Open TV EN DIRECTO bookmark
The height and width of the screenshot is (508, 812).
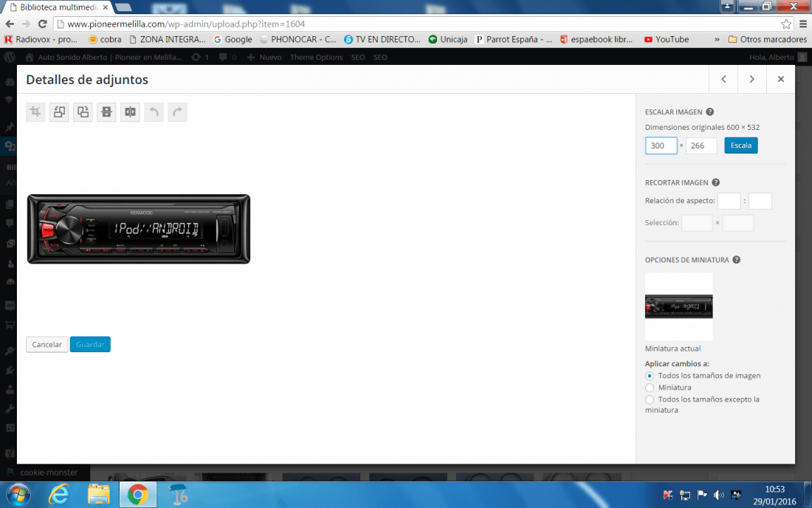point(382,39)
